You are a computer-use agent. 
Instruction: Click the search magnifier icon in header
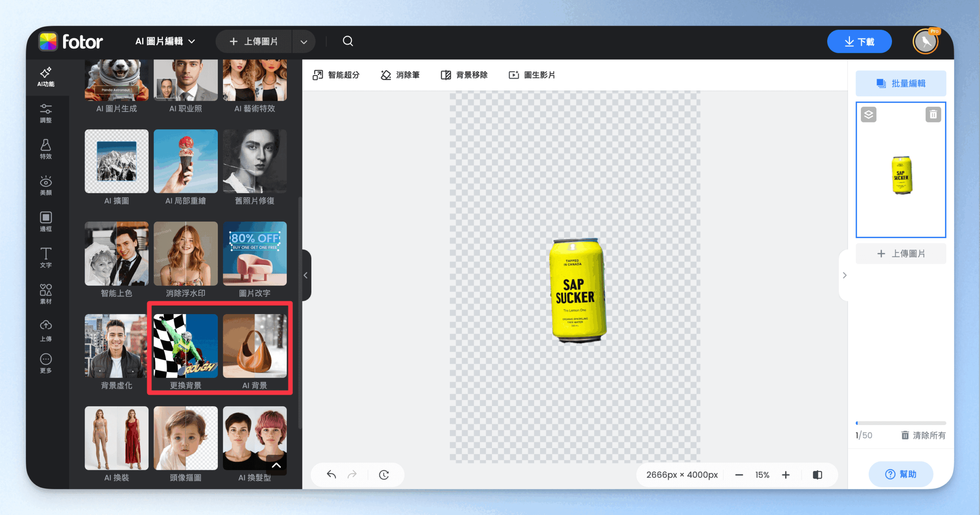[x=348, y=41]
